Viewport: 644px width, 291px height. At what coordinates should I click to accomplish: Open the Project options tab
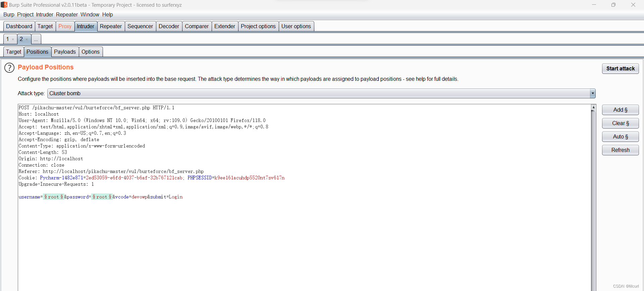[x=258, y=26]
